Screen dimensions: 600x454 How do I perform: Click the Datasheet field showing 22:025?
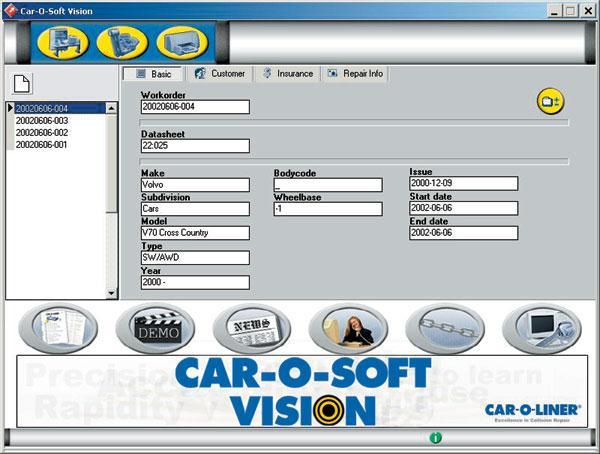(195, 146)
